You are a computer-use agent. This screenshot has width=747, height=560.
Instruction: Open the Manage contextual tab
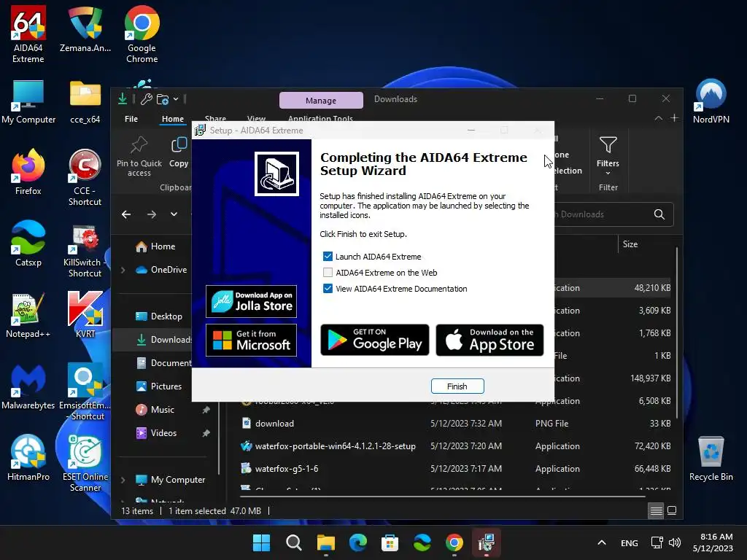(x=321, y=101)
